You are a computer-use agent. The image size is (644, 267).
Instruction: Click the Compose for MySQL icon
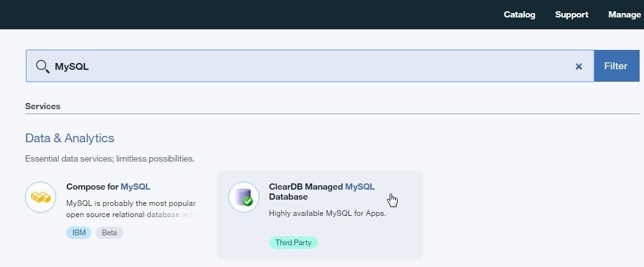point(41,197)
